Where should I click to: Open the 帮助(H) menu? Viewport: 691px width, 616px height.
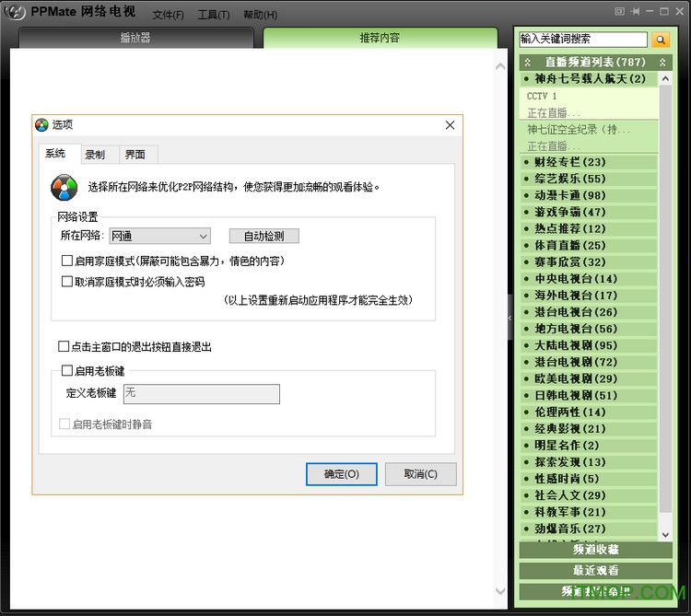(x=261, y=15)
